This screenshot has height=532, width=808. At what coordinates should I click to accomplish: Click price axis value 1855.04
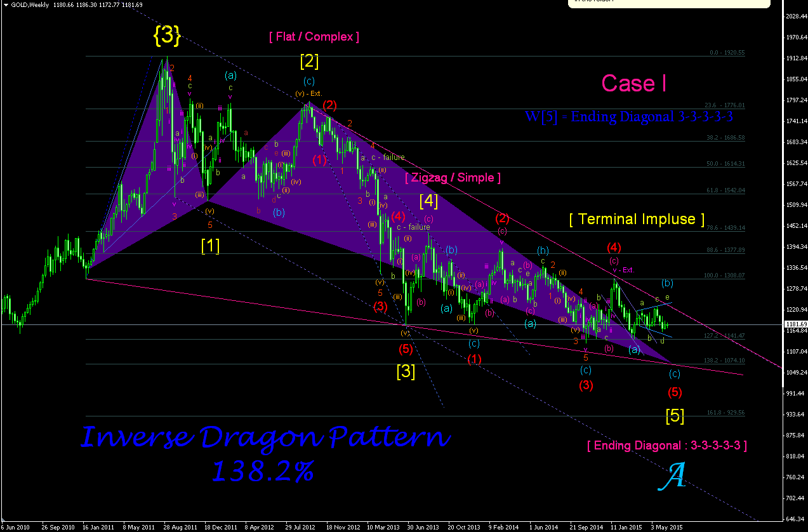[x=795, y=79]
